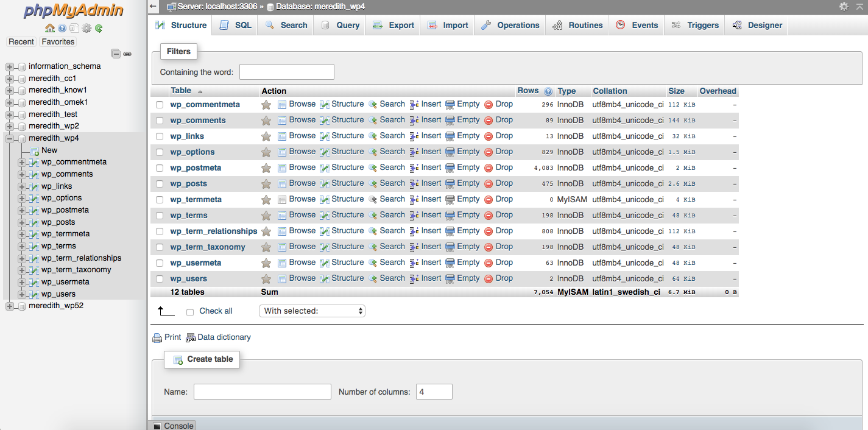Sort by the Table column header
This screenshot has width=868, height=430.
[181, 91]
